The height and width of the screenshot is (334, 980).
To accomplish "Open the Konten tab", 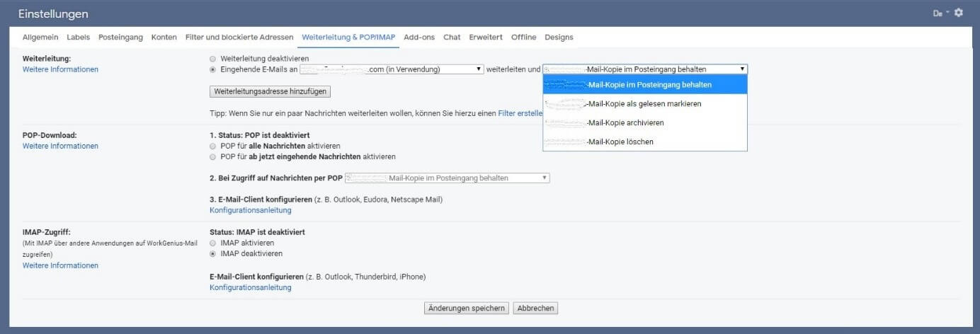I will click(x=164, y=37).
